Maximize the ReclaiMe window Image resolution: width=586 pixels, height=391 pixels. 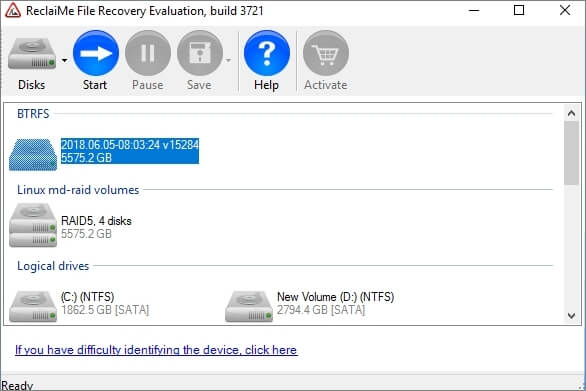(519, 10)
